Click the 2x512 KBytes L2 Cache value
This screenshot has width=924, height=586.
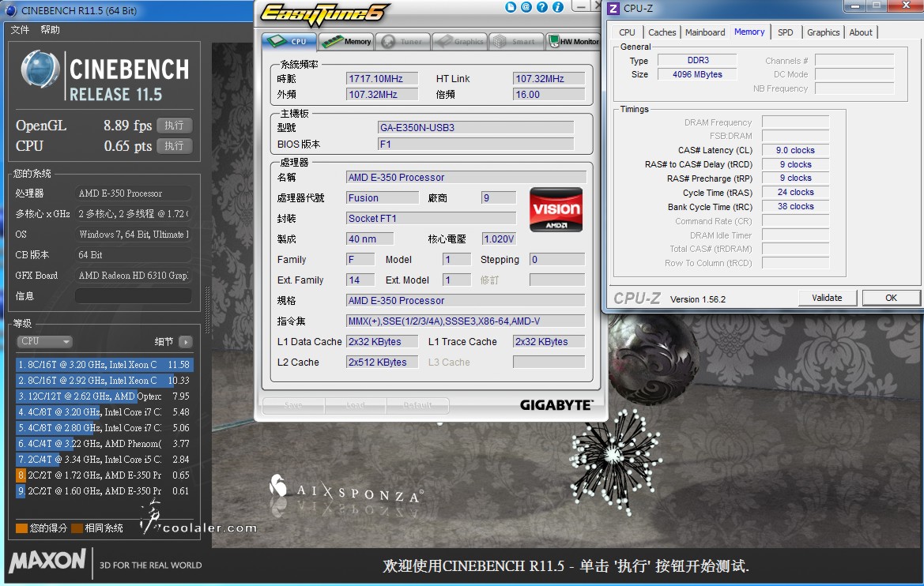click(382, 362)
